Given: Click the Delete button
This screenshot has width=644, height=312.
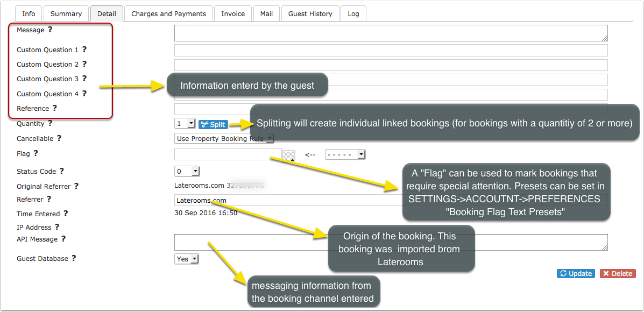Looking at the screenshot, I should [x=618, y=274].
